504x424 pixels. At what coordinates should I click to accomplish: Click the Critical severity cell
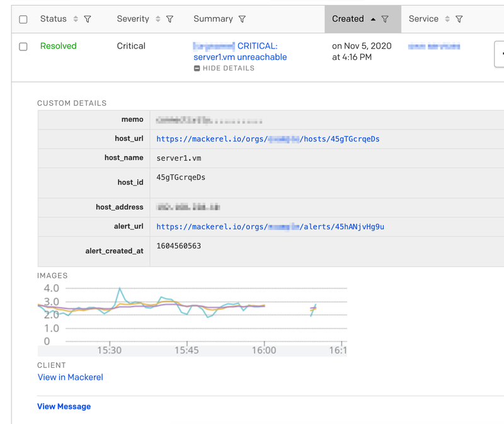point(131,46)
